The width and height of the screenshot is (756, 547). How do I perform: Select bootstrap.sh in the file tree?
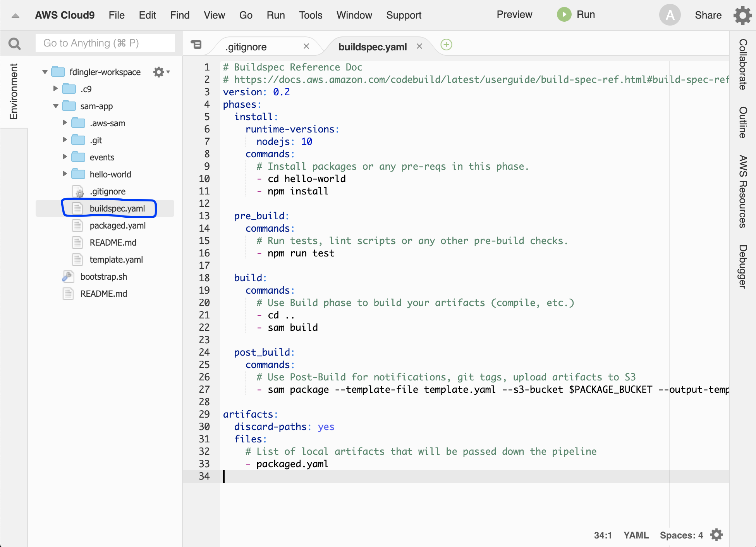pos(104,277)
